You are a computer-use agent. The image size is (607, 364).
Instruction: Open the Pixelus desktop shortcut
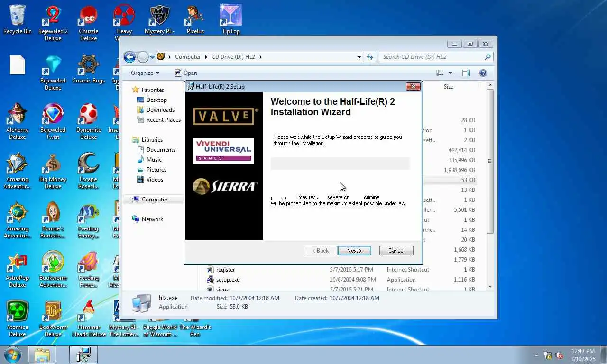click(x=195, y=19)
